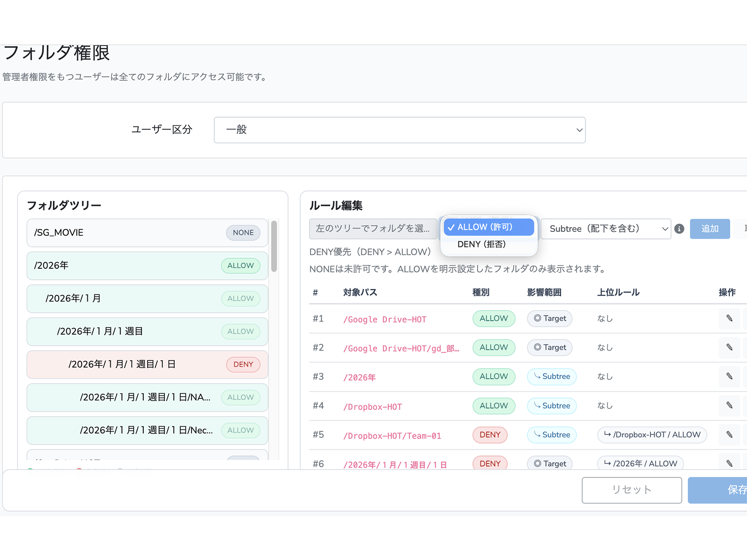The image size is (747, 560).
Task: Click path /2026年/1月/1週目/1日 in rule #6
Action: pos(395,464)
